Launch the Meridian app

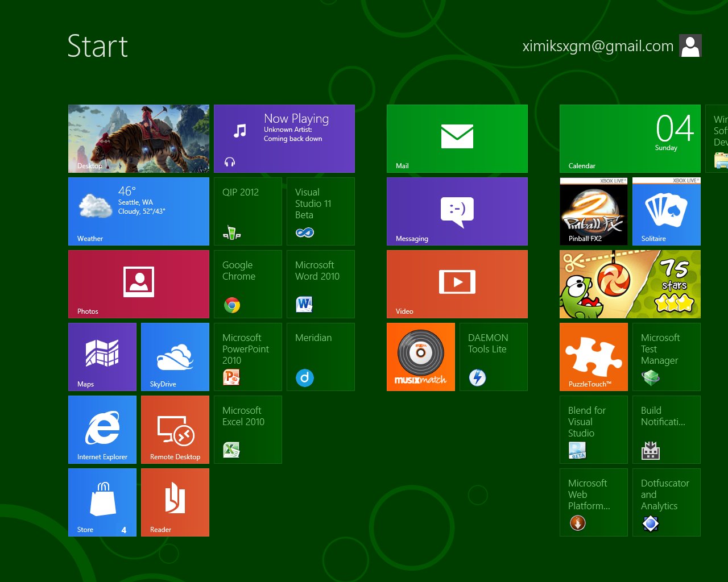click(x=321, y=357)
